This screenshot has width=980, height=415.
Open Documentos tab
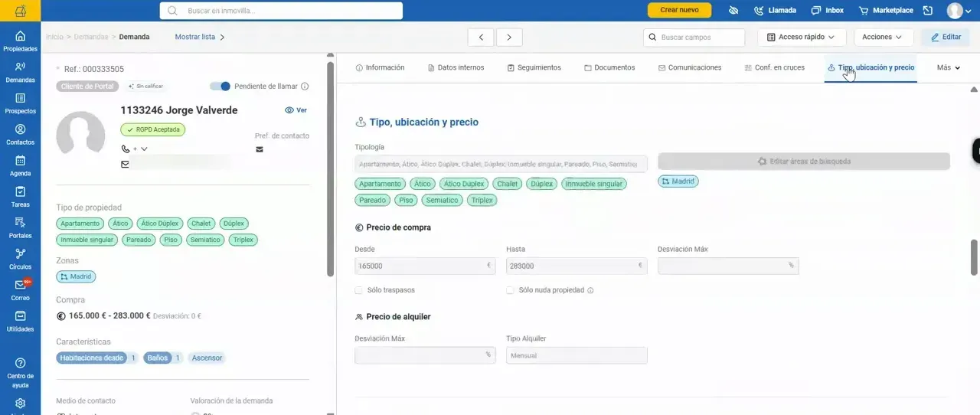click(x=609, y=67)
